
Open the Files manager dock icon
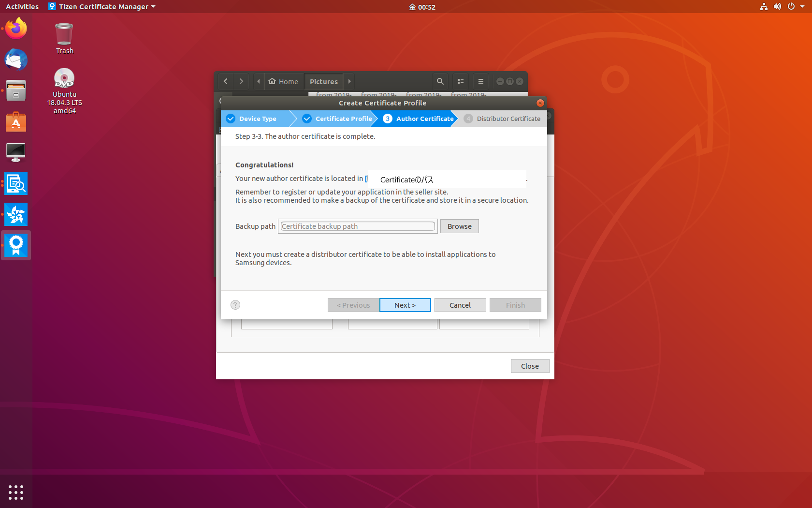16,90
